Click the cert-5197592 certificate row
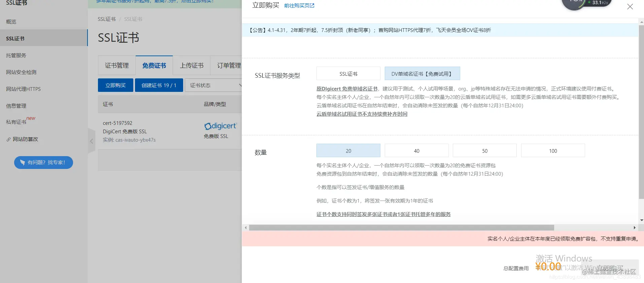 [x=170, y=131]
